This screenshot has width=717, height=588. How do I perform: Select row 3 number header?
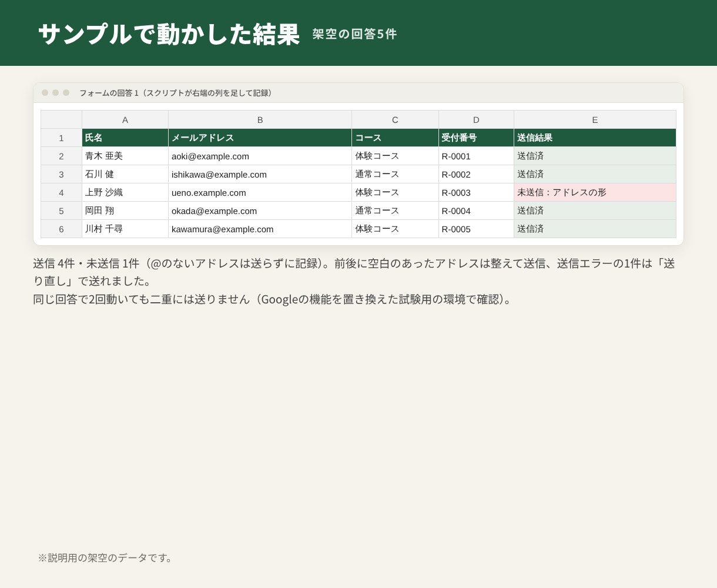pos(62,174)
